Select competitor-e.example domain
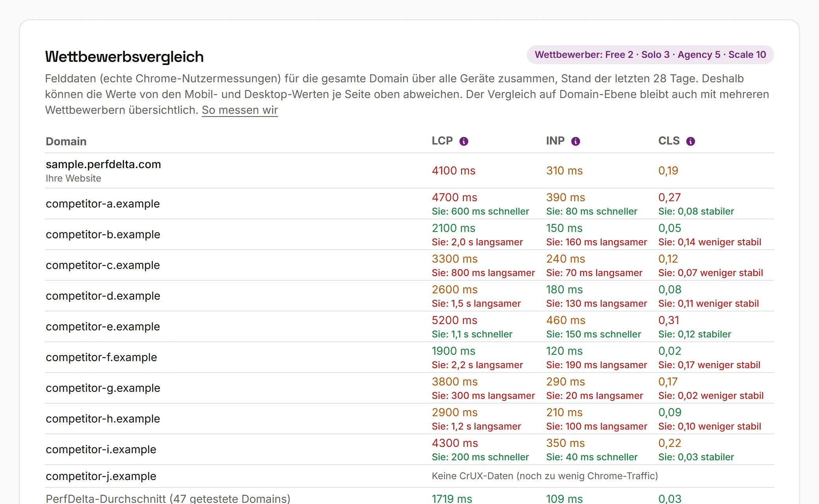Image resolution: width=819 pixels, height=504 pixels. pyautogui.click(x=103, y=326)
